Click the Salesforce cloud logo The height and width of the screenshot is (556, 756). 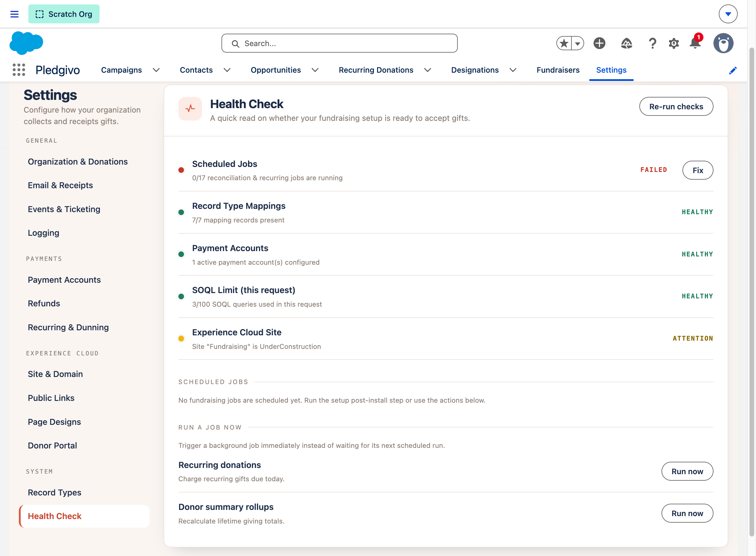click(26, 43)
